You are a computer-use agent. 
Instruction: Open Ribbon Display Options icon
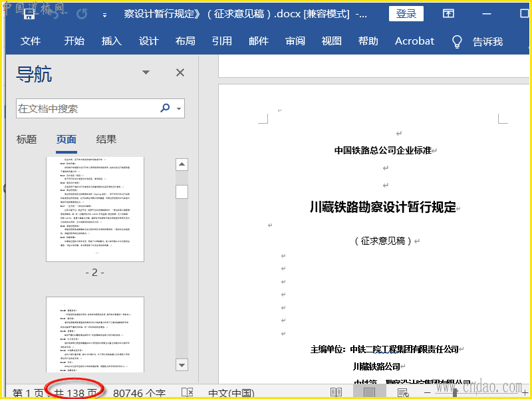[x=448, y=13]
